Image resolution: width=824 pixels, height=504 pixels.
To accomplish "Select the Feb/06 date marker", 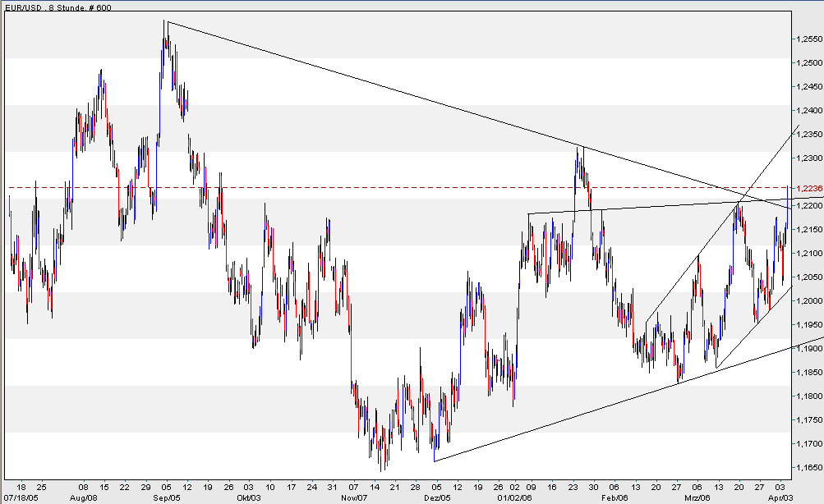I will pyautogui.click(x=616, y=497).
